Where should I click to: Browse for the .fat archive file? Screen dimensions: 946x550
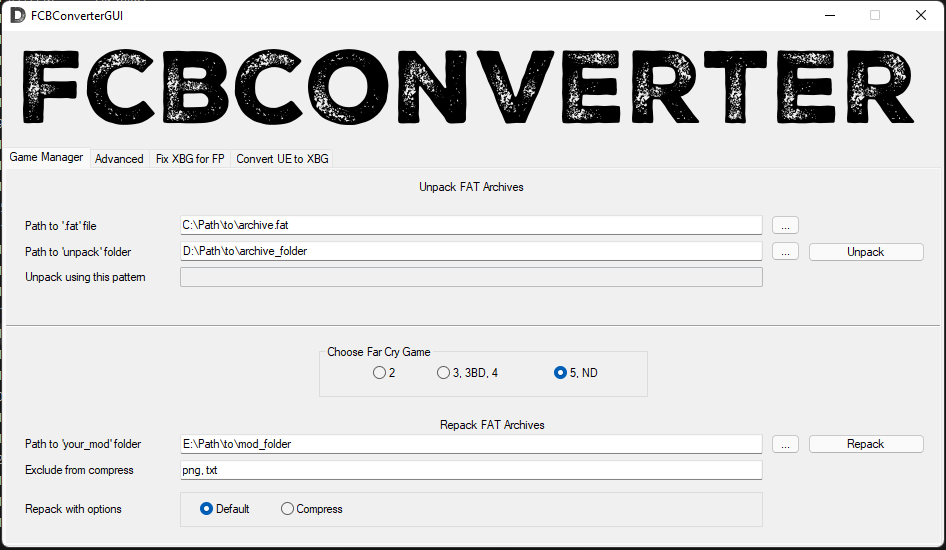click(785, 226)
